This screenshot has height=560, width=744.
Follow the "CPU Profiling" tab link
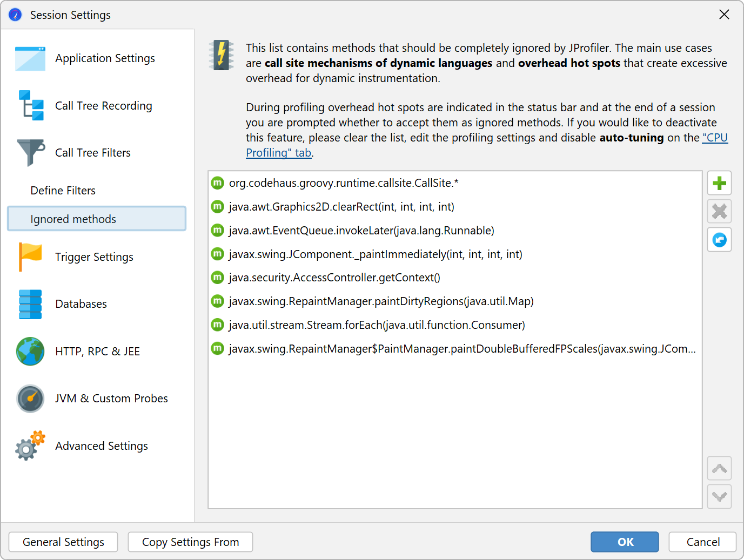click(715, 138)
